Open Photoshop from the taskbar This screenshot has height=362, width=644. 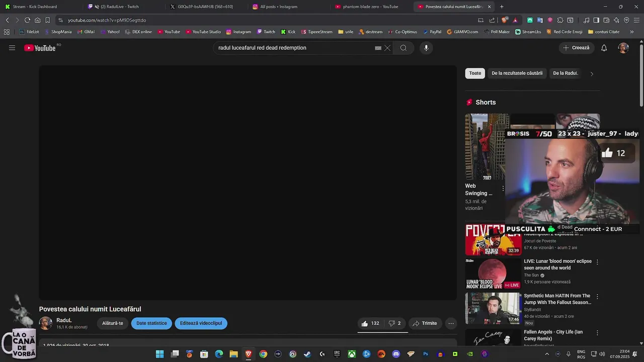click(426, 354)
